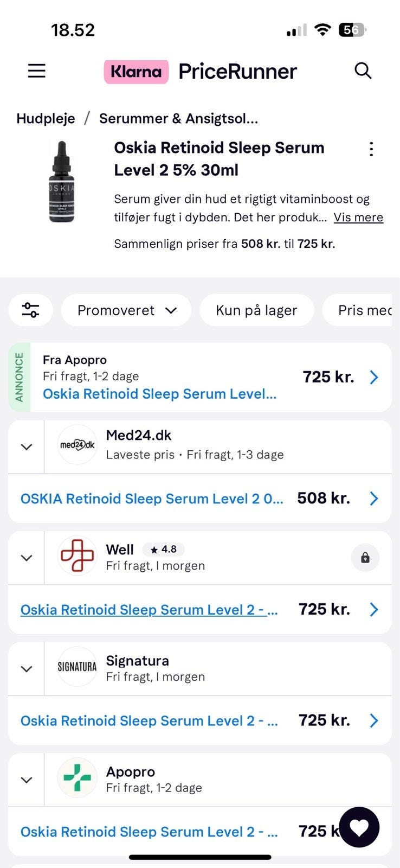400x868 pixels.
Task: Tap the Oskia serum product thumbnail
Action: (x=61, y=182)
